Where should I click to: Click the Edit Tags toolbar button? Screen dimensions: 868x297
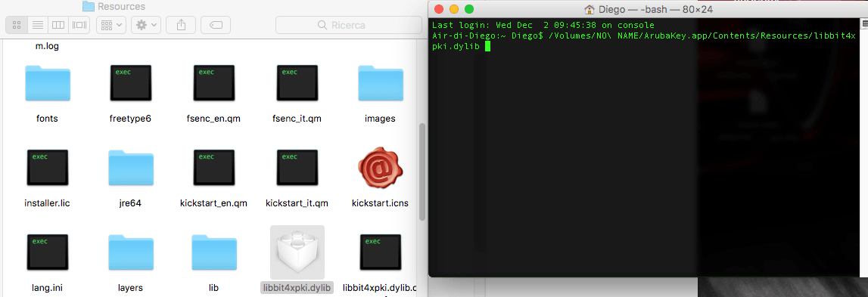pyautogui.click(x=216, y=25)
